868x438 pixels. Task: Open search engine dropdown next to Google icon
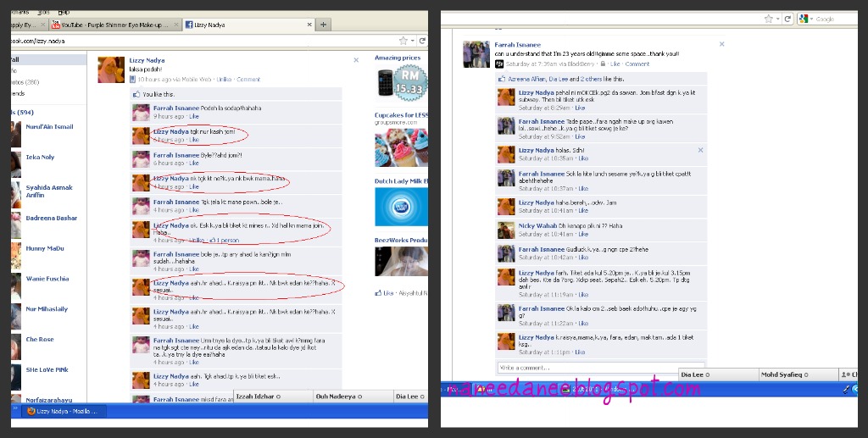[x=811, y=19]
